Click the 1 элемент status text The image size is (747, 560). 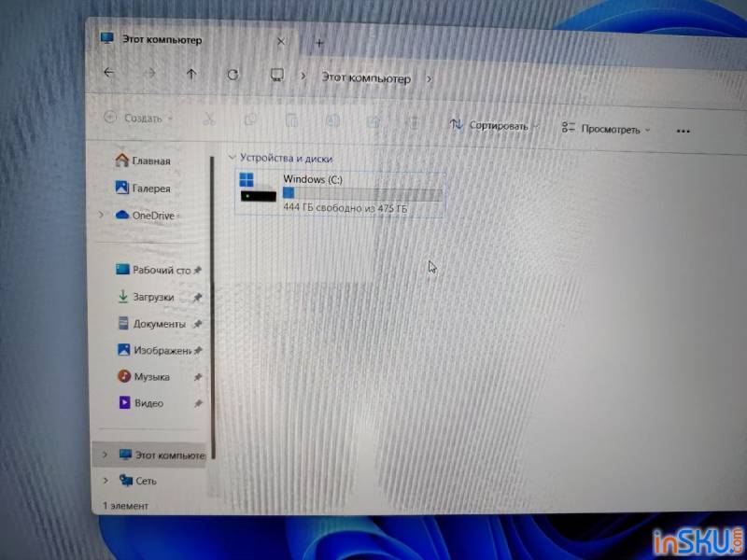pyautogui.click(x=125, y=506)
